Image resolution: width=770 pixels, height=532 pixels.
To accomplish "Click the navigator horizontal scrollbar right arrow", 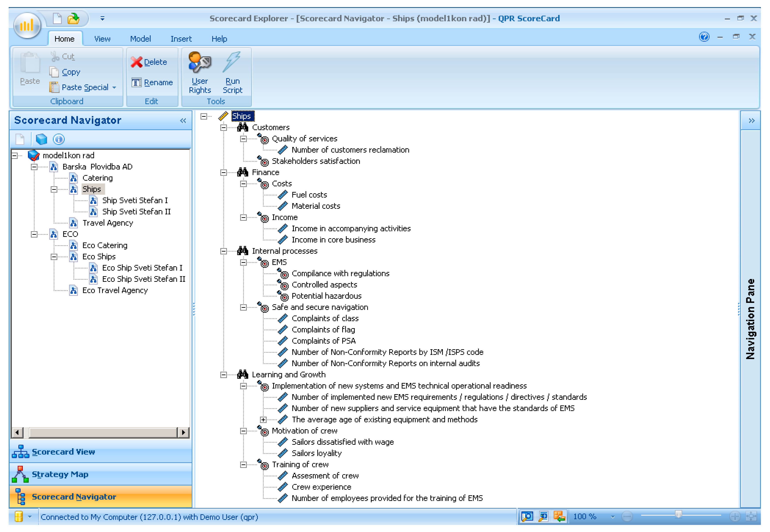I will pos(183,433).
